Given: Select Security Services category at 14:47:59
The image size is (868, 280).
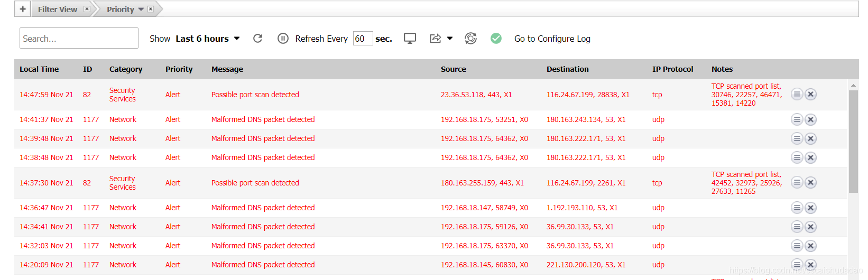Looking at the screenshot, I should 123,95.
